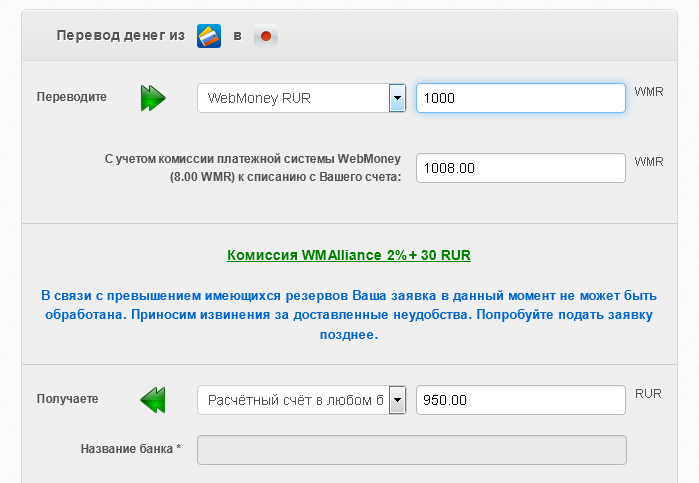Click the 'Название банка *' label

131,449
